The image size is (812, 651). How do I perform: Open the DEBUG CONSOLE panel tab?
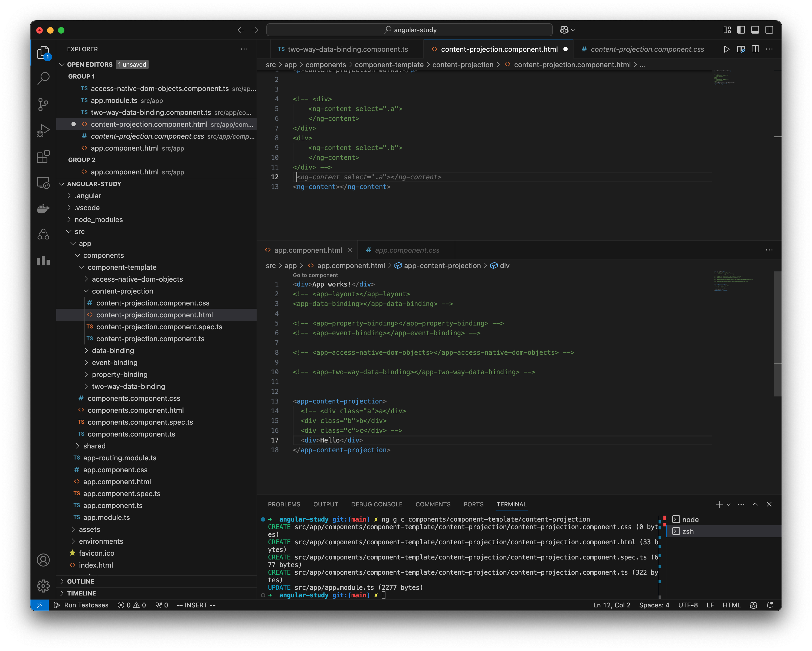376,504
